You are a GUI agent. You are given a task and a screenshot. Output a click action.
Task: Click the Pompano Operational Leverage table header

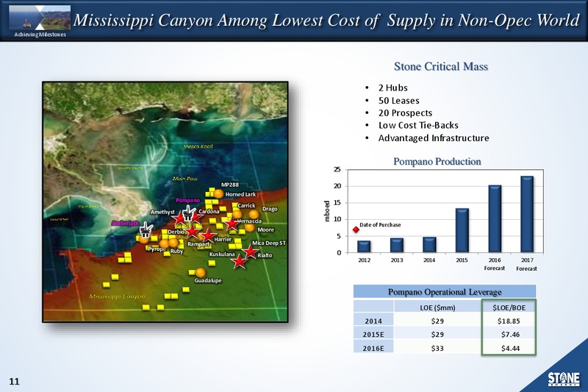click(x=445, y=292)
